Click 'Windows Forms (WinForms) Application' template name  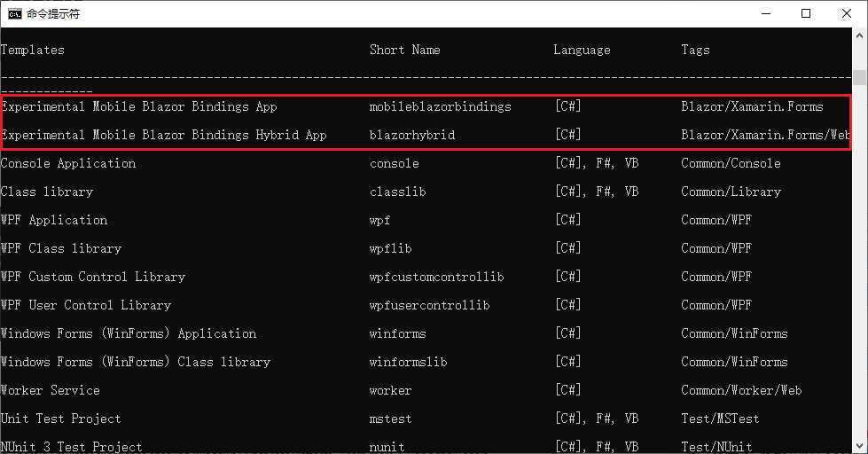129,333
